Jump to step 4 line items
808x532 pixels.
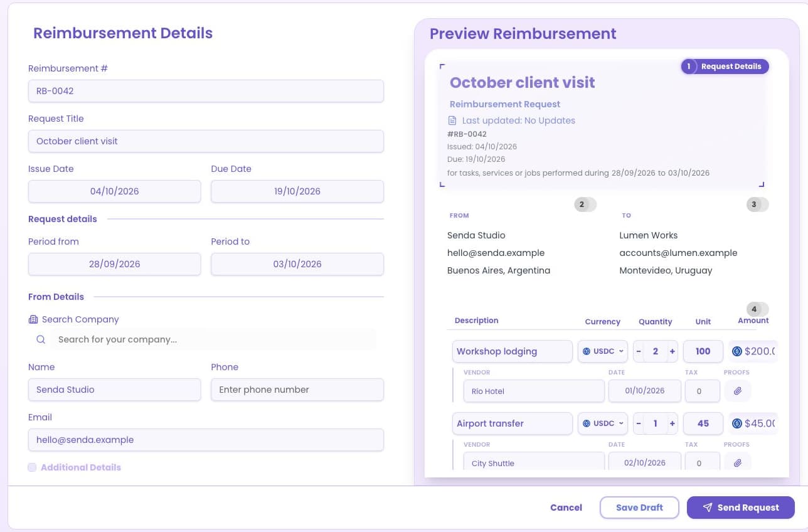[757, 309]
